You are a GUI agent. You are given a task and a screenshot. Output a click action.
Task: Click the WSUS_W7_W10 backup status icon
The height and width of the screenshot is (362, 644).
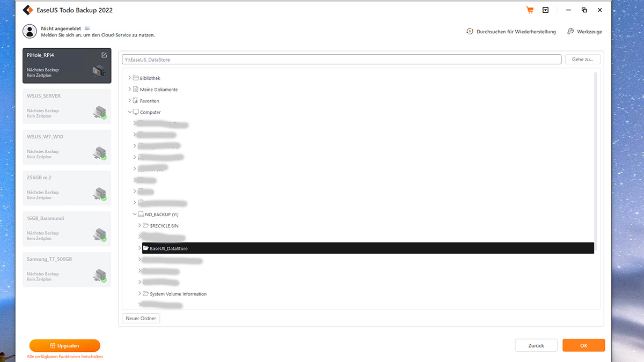coord(99,153)
